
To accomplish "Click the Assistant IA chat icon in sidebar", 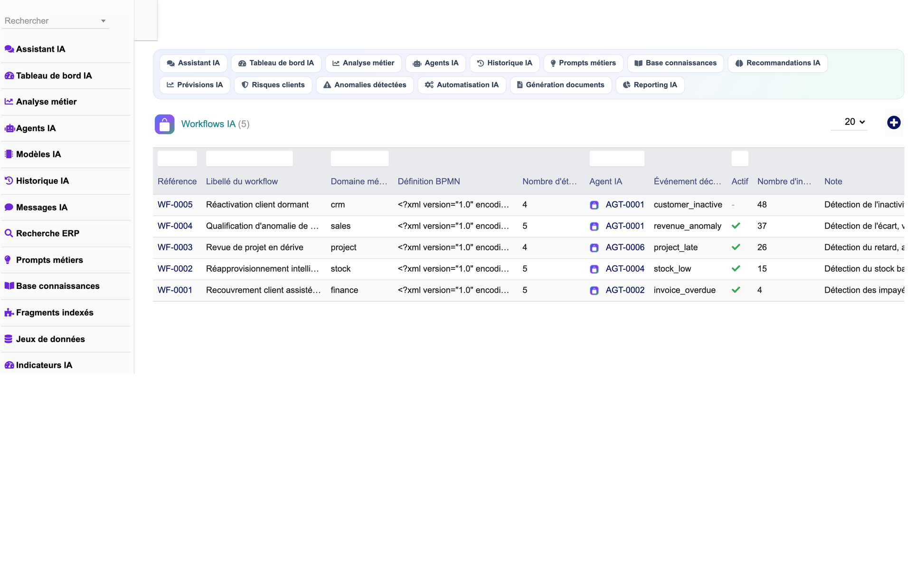I will coord(9,49).
